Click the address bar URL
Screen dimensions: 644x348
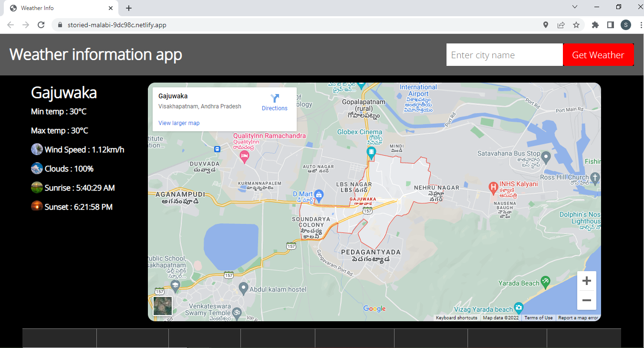[x=117, y=25]
